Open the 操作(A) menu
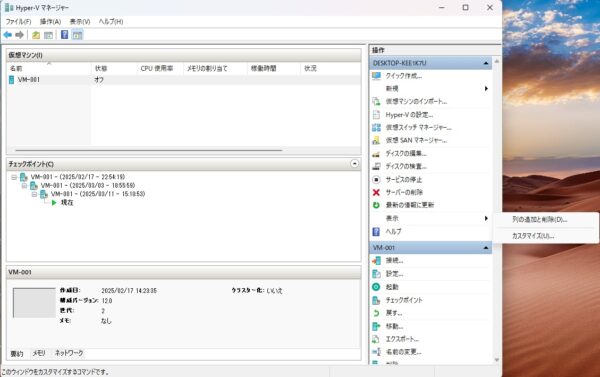600x377 pixels. (51, 22)
